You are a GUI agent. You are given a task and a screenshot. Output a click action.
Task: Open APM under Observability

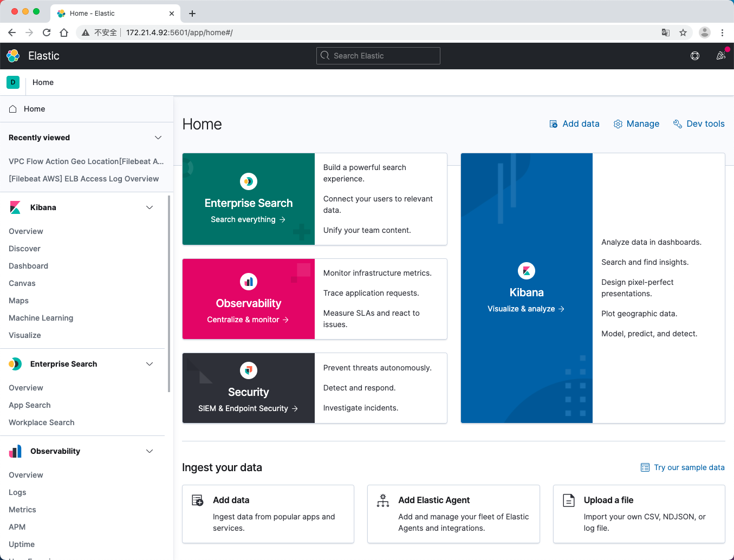17,527
